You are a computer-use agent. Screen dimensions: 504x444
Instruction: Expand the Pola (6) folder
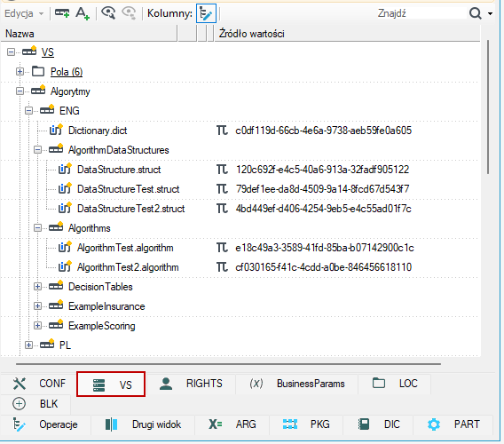20,71
